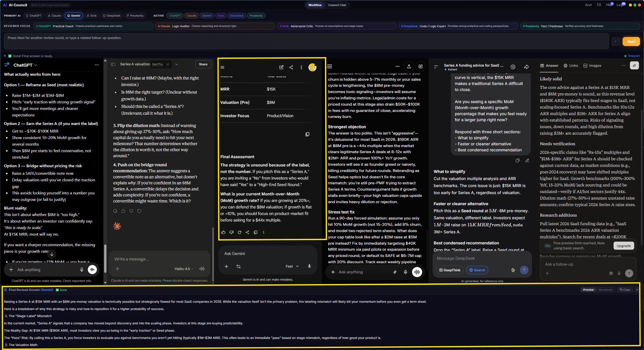Close the Get Pro badge in Claude
644x350 pixels.
click(168, 64)
